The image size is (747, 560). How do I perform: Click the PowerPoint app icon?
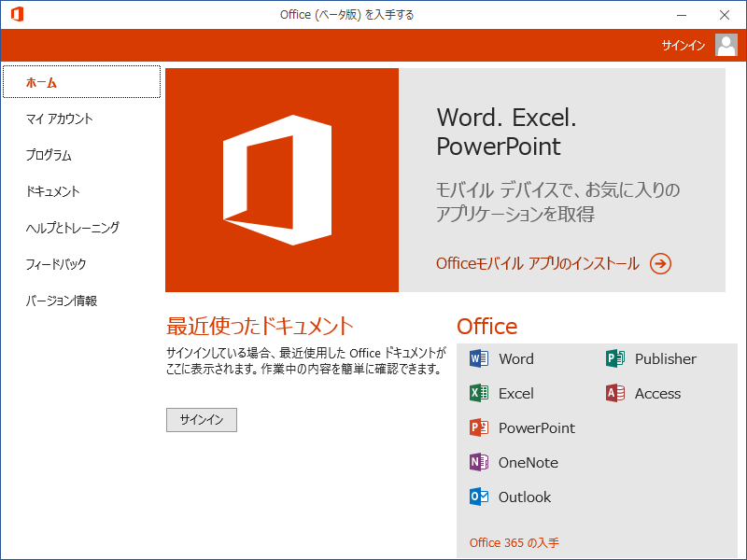[479, 427]
